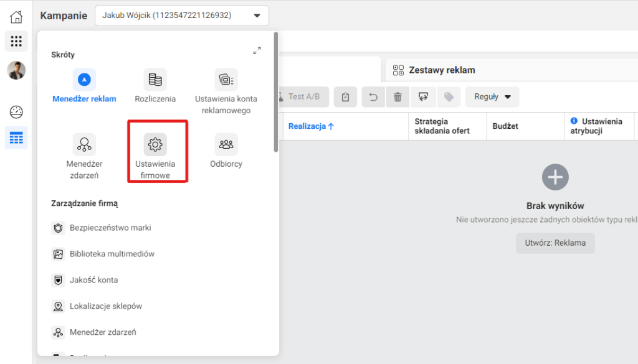This screenshot has height=364, width=638.
Task: Go to the home icon in sidebar
Action: tap(16, 17)
